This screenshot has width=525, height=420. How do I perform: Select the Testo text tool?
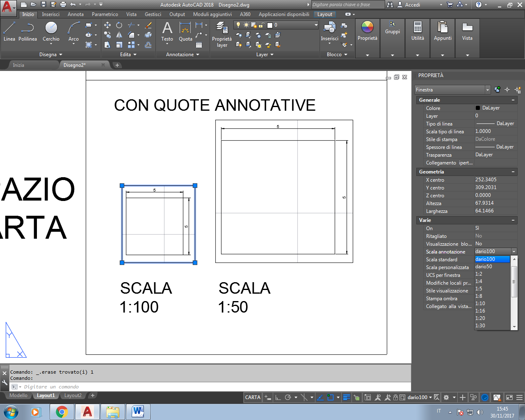(x=167, y=31)
